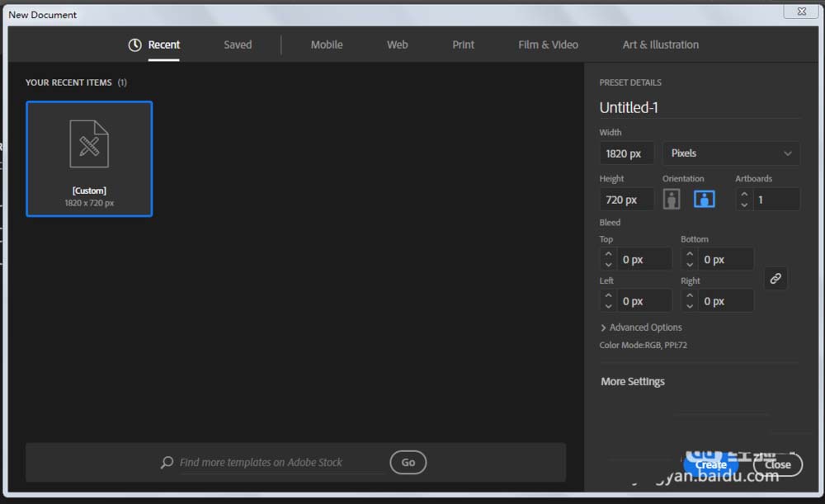
Task: Click the Go button
Action: point(408,463)
